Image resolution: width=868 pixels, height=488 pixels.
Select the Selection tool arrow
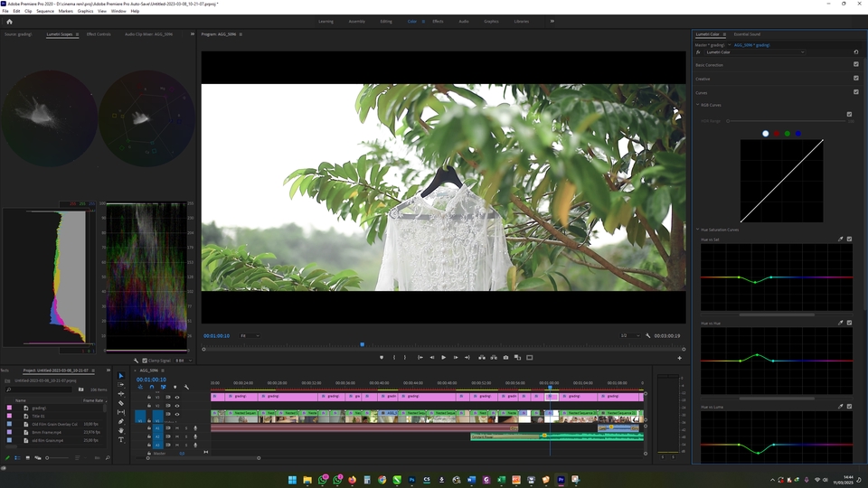click(x=120, y=376)
